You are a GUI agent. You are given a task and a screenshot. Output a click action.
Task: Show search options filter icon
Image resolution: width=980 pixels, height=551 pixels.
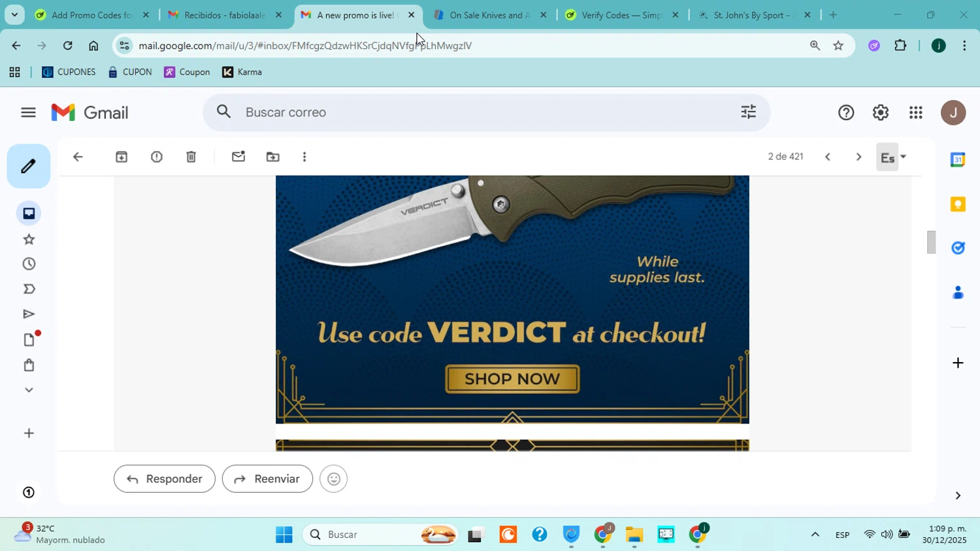[x=749, y=112]
